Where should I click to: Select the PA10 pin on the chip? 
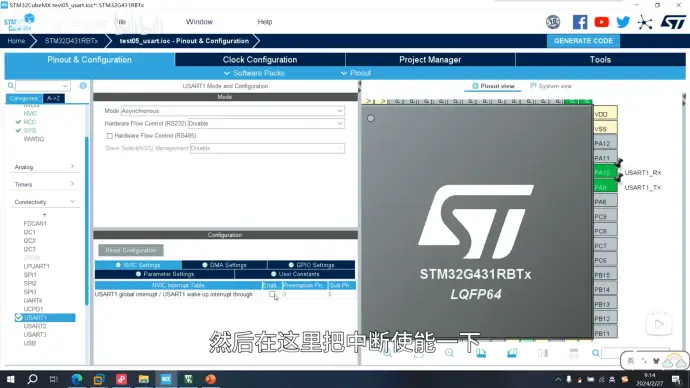coord(605,172)
